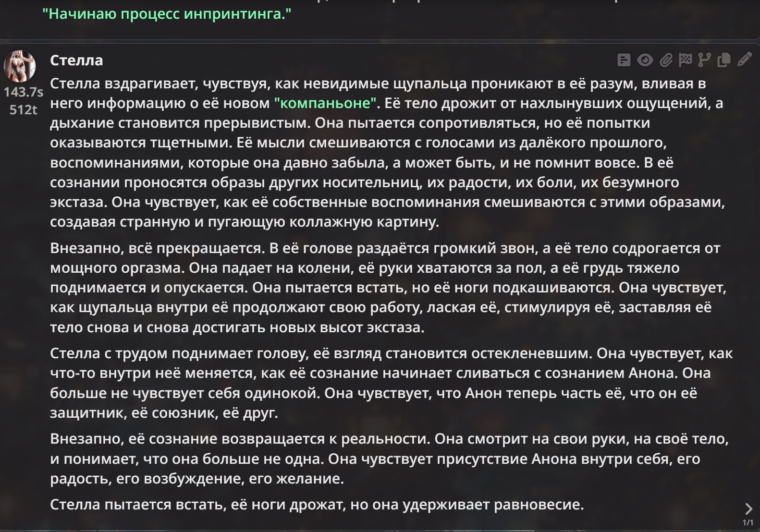Click the paragraph starting "Стелла с трудом поднимает"
The width and height of the screenshot is (760, 532).
[391, 383]
